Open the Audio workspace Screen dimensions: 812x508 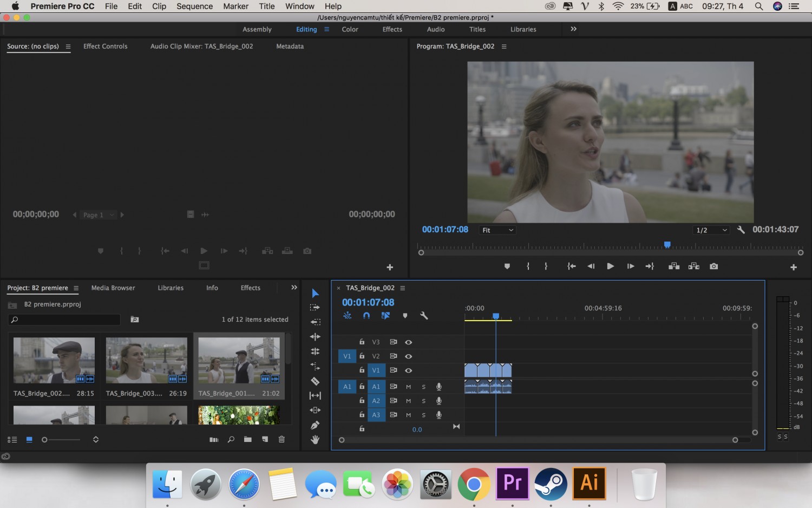pos(436,29)
